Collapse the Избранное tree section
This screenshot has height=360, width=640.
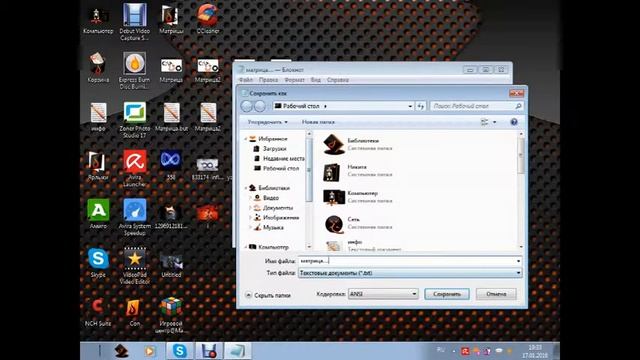pyautogui.click(x=246, y=139)
